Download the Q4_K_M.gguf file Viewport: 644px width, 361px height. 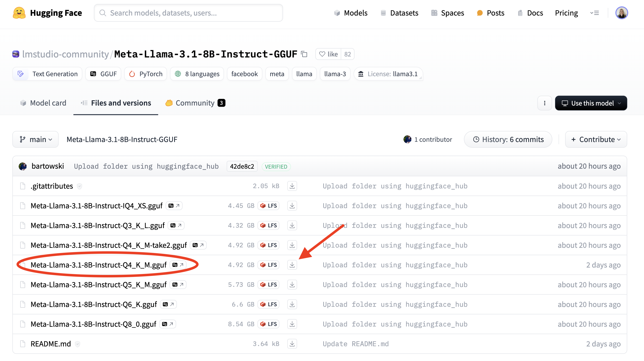(x=292, y=265)
